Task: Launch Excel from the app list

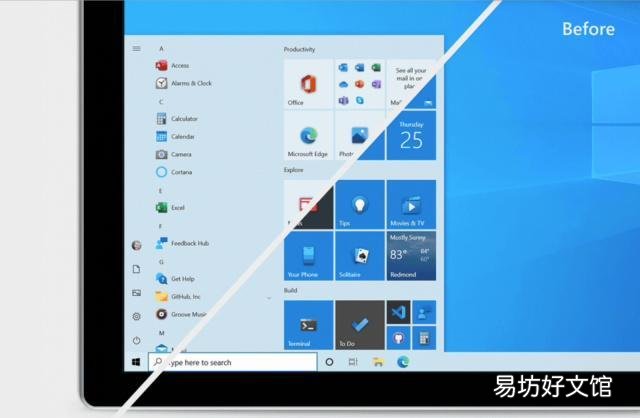Action: pos(170,208)
